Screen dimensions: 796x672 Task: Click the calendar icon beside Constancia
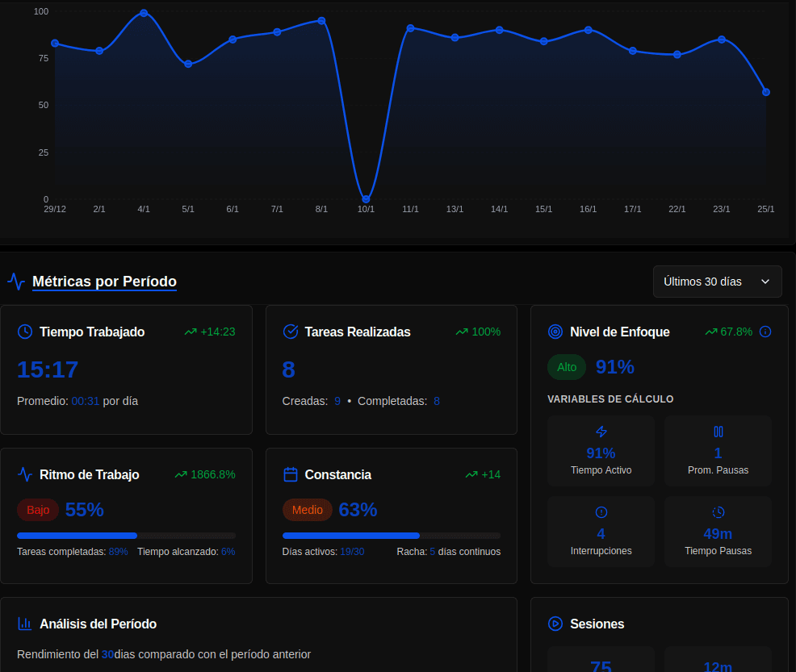pyautogui.click(x=291, y=474)
